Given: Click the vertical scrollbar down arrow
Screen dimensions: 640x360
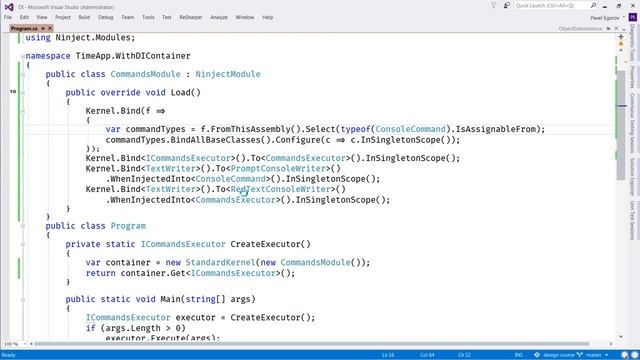Looking at the screenshot, I should tap(621, 337).
